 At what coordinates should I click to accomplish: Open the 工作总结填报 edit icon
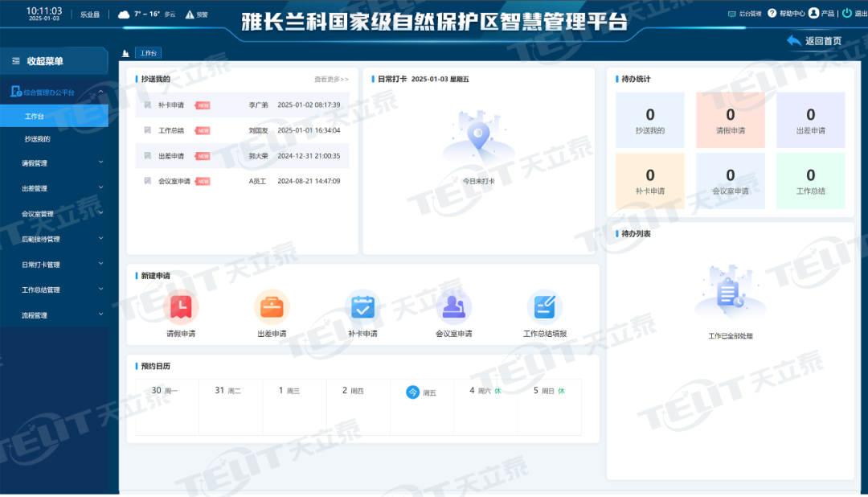pos(545,307)
